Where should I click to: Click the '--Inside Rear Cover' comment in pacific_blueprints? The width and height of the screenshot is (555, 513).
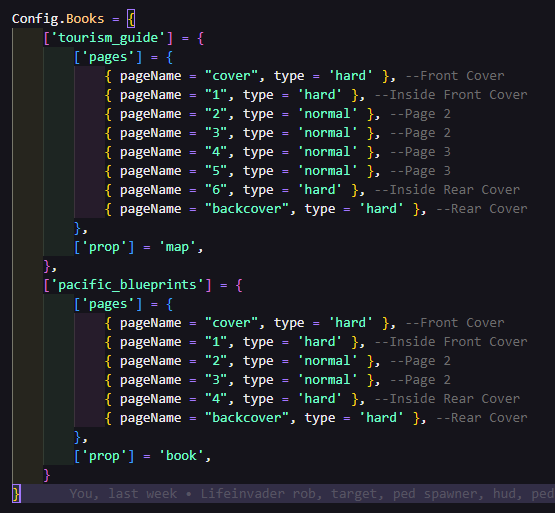coord(447,399)
